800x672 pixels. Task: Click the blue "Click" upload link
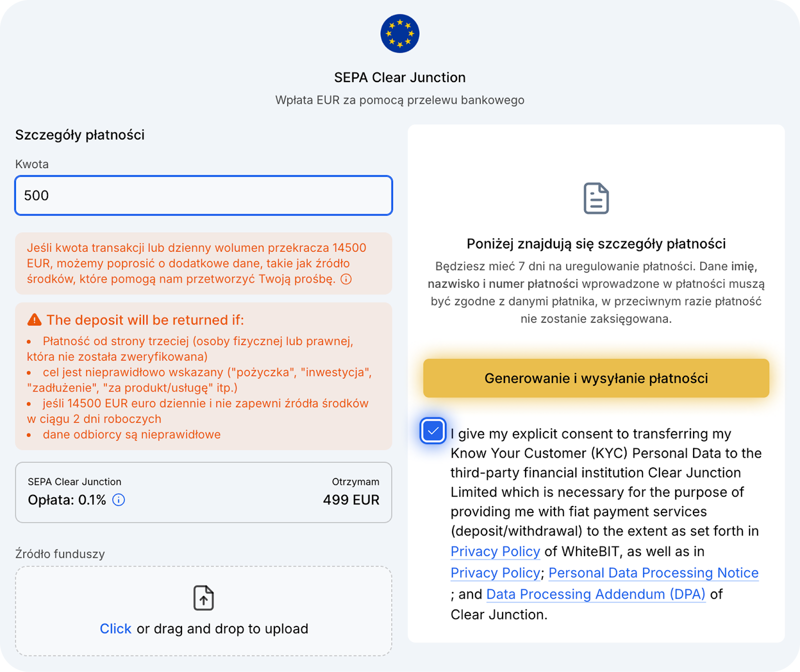pyautogui.click(x=115, y=628)
